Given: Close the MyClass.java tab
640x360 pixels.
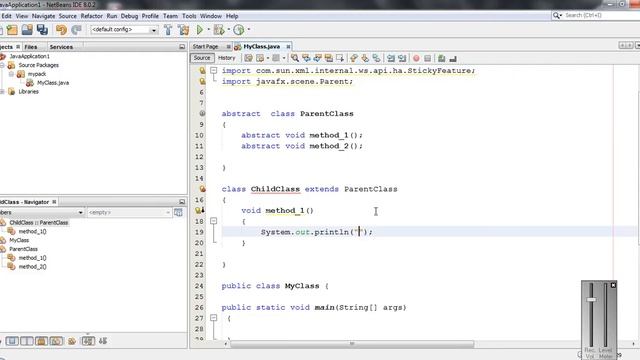Looking at the screenshot, I should [x=288, y=47].
